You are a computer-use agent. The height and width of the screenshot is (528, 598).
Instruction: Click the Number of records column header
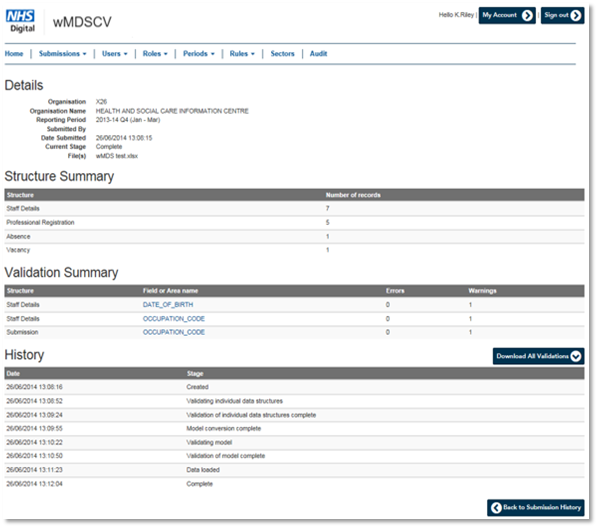(x=353, y=195)
